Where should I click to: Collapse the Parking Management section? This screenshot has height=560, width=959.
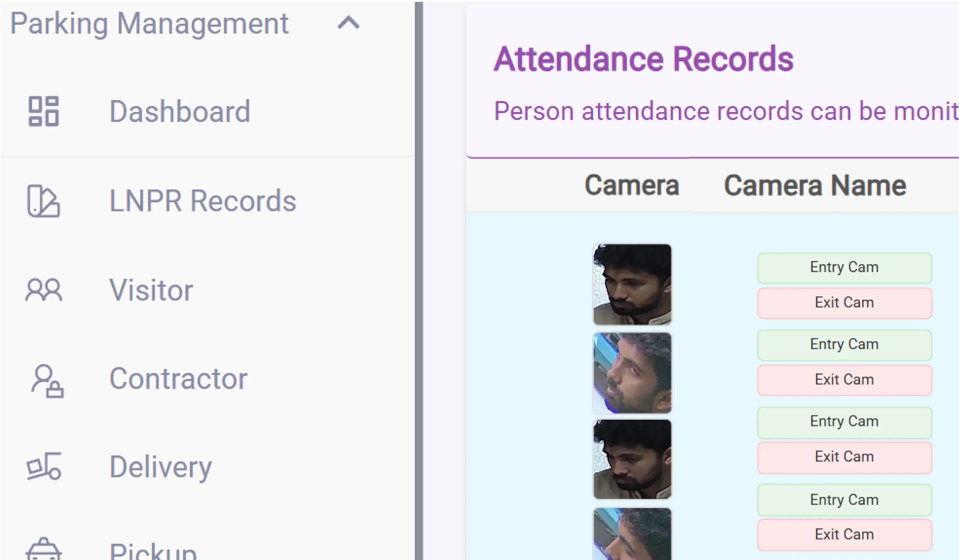[347, 24]
